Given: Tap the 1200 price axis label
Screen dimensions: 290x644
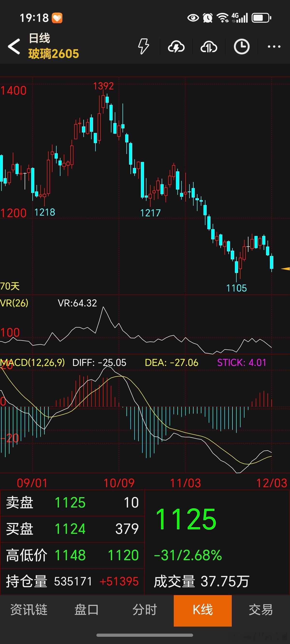Looking at the screenshot, I should pos(14,213).
